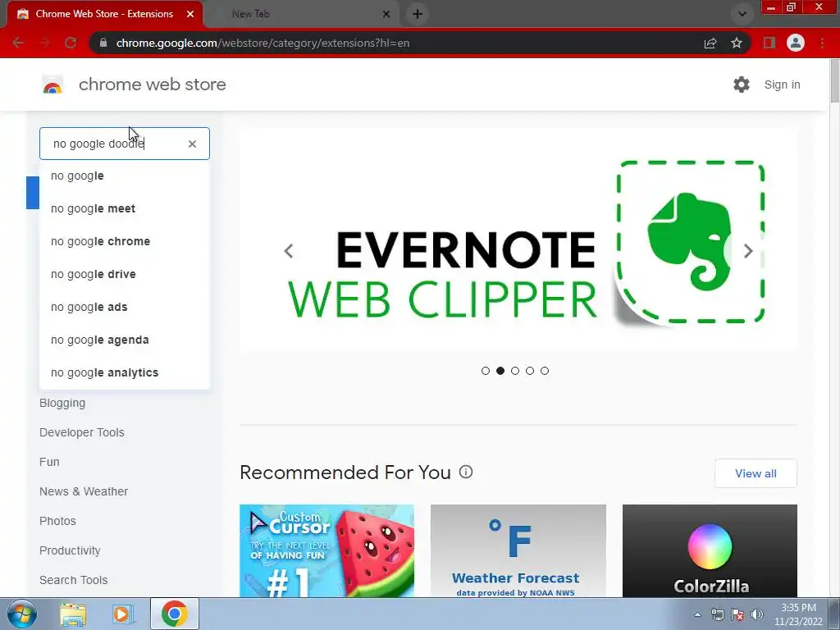Open the Weather Forecast extension card
The width and height of the screenshot is (840, 630).
click(x=518, y=550)
